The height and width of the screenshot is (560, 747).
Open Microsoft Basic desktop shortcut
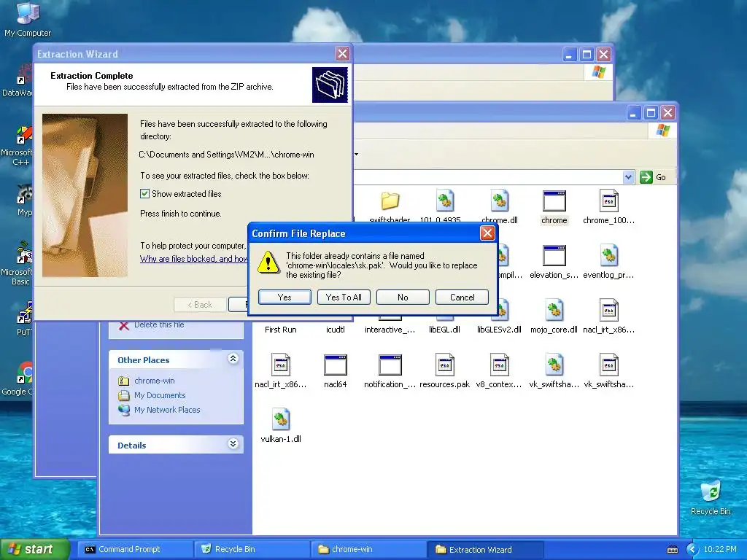(x=18, y=262)
